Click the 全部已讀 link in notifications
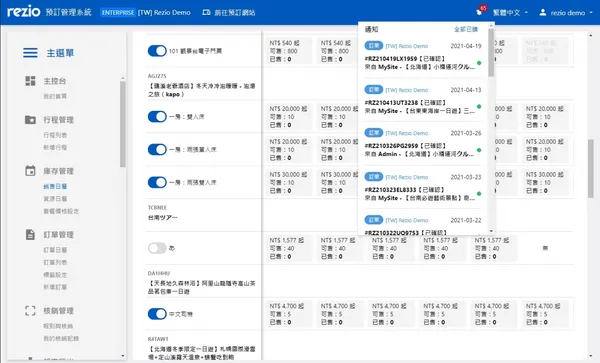The height and width of the screenshot is (363, 600). click(x=466, y=29)
